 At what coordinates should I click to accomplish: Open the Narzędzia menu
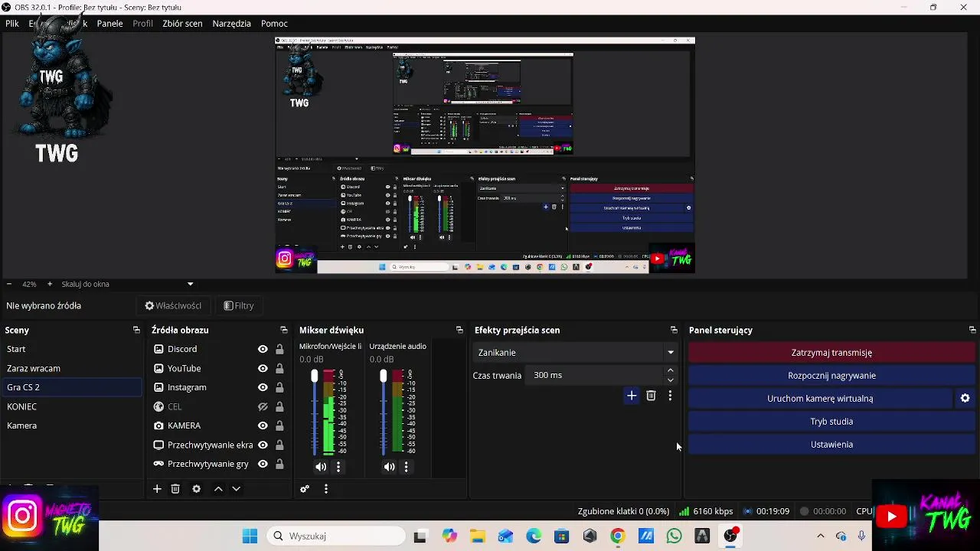click(x=232, y=24)
